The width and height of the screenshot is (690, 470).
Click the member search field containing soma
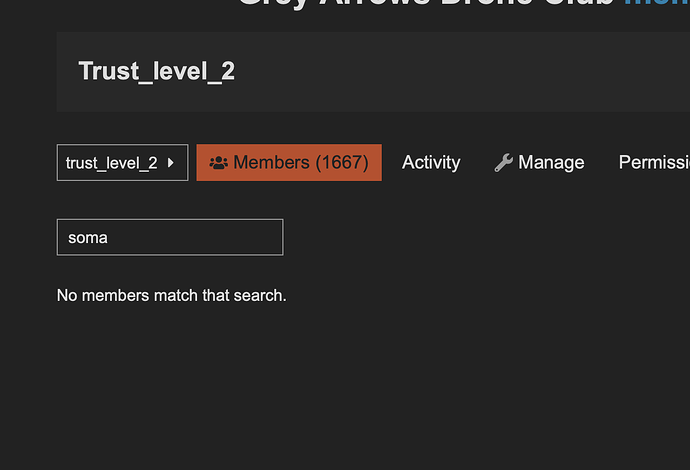[170, 237]
